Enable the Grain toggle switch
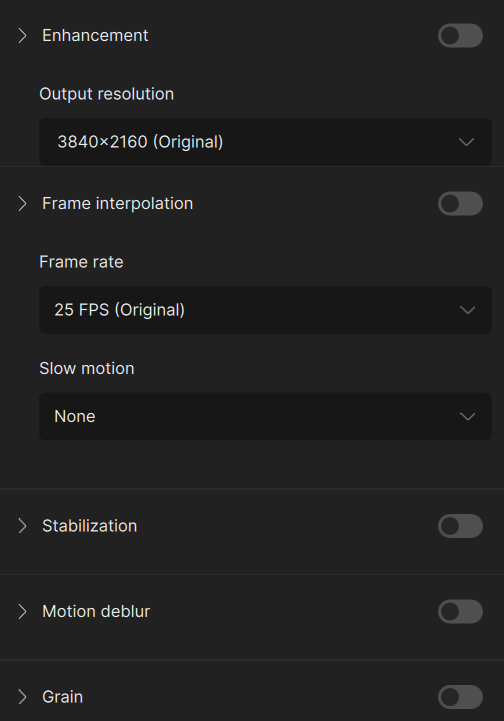The height and width of the screenshot is (721, 504). pyautogui.click(x=460, y=697)
